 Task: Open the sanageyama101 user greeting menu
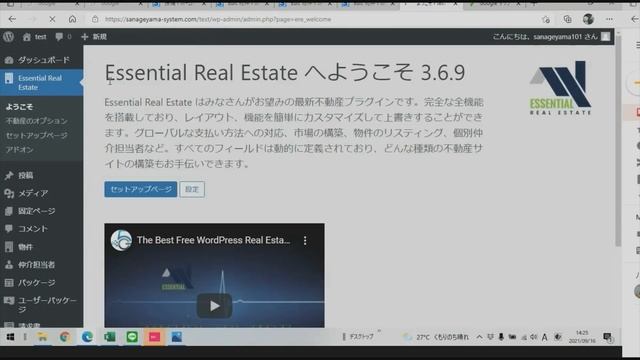click(551, 37)
